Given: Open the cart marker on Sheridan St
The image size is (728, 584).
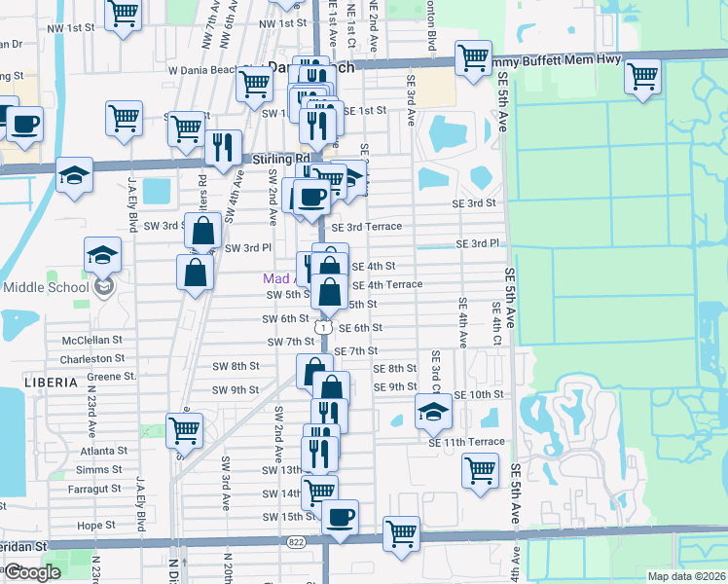Looking at the screenshot, I should [x=402, y=534].
